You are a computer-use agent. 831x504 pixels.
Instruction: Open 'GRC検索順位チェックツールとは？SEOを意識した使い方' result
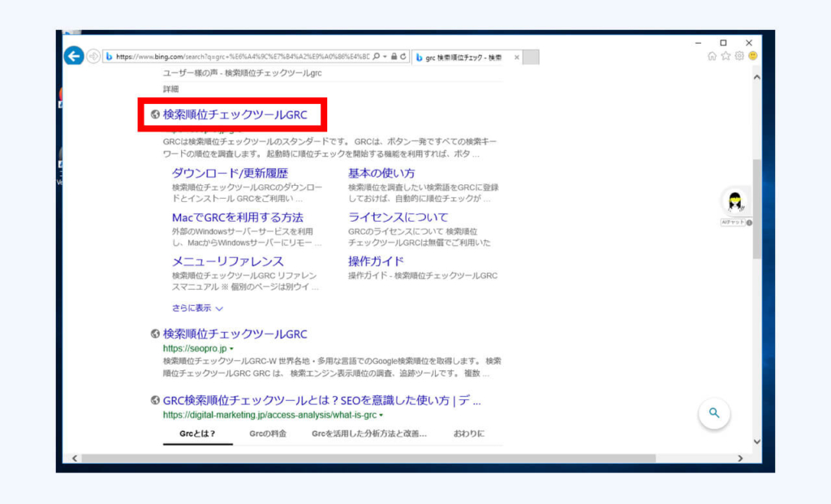(321, 401)
